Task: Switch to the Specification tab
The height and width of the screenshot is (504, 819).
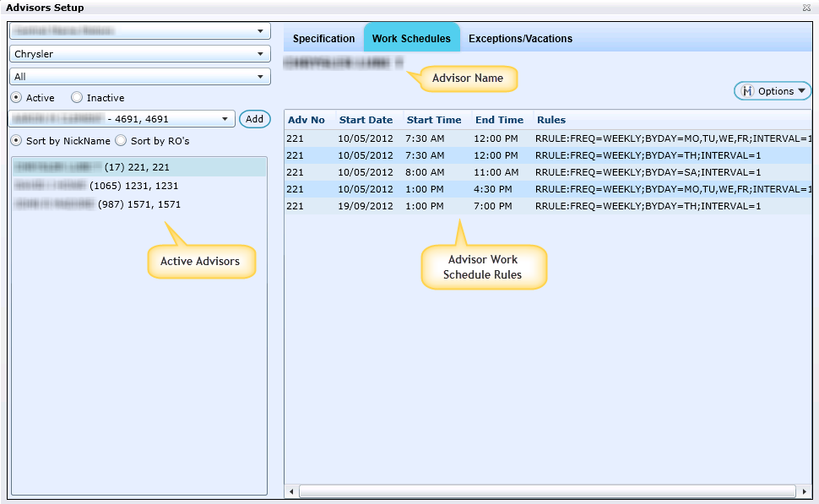Action: pyautogui.click(x=323, y=39)
